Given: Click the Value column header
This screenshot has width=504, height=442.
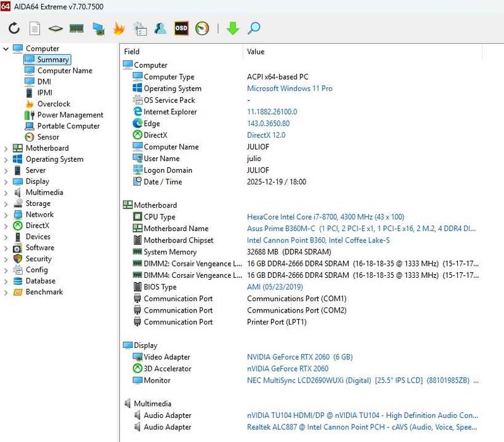Looking at the screenshot, I should point(256,52).
